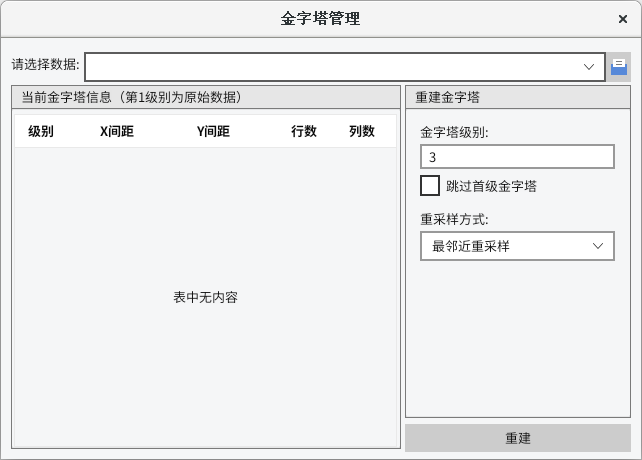Click the 金字塔级别 input field
The width and height of the screenshot is (642, 460).
pos(516,157)
